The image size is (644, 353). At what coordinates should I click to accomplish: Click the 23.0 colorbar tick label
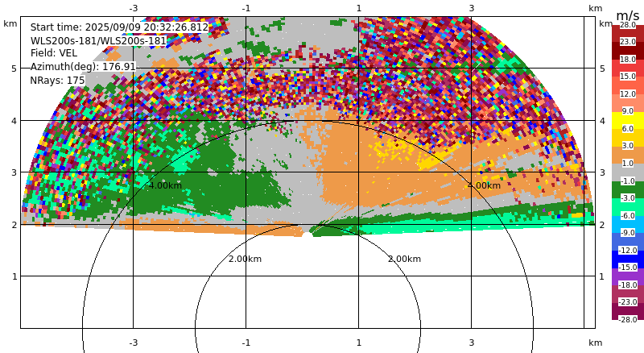[x=628, y=42]
